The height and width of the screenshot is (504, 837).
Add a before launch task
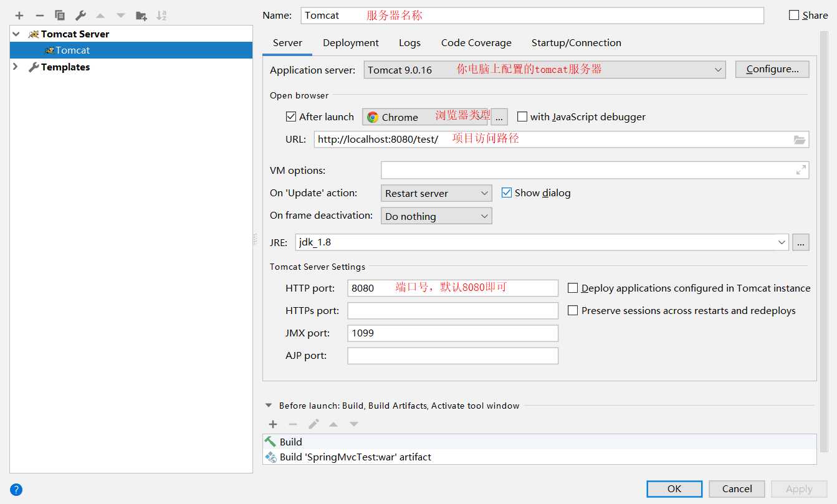(273, 424)
